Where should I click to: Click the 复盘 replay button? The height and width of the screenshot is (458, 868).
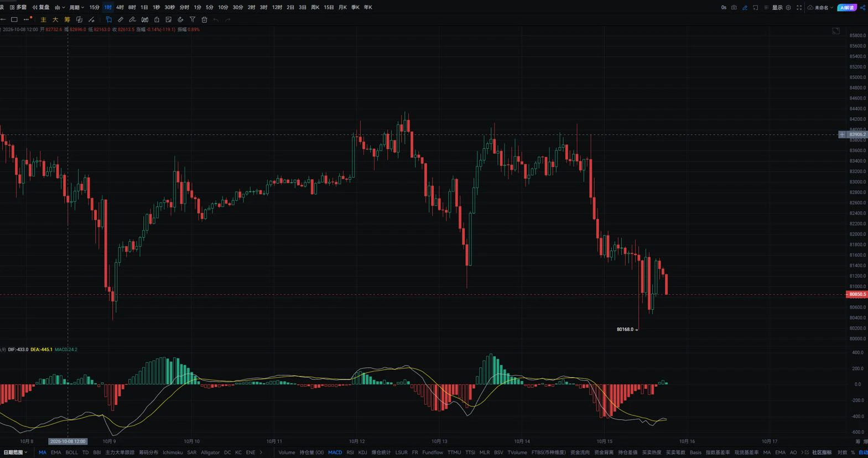coord(41,7)
